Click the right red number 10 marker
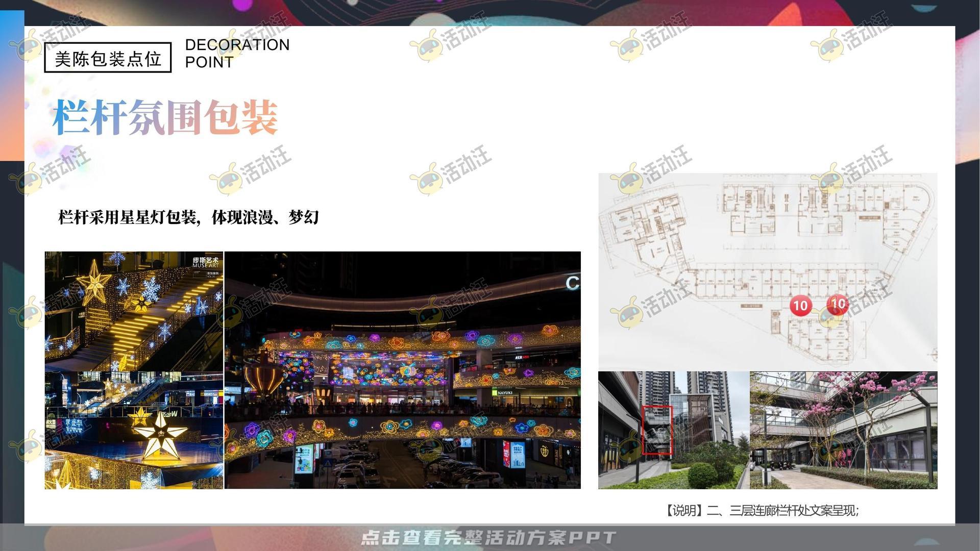The height and width of the screenshot is (551, 980). tap(837, 305)
